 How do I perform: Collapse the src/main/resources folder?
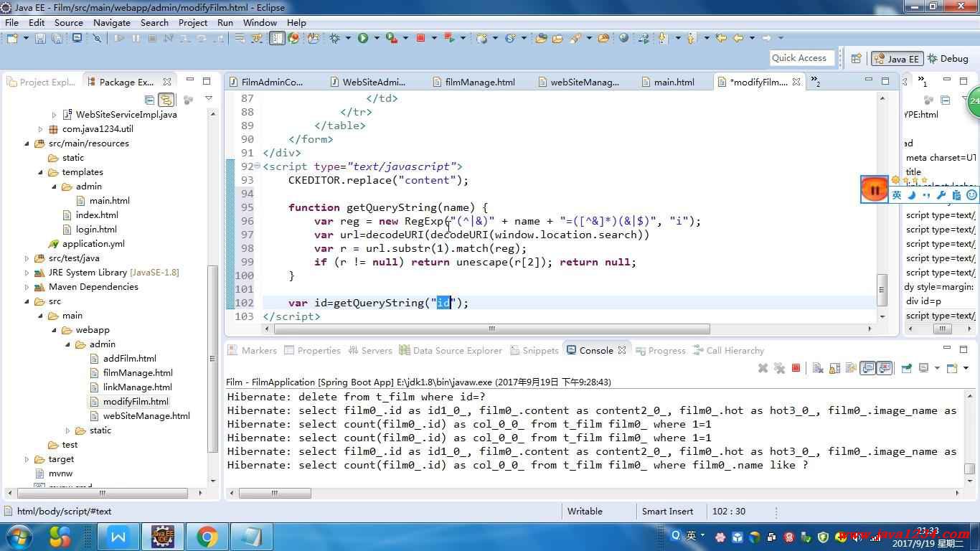[27, 143]
